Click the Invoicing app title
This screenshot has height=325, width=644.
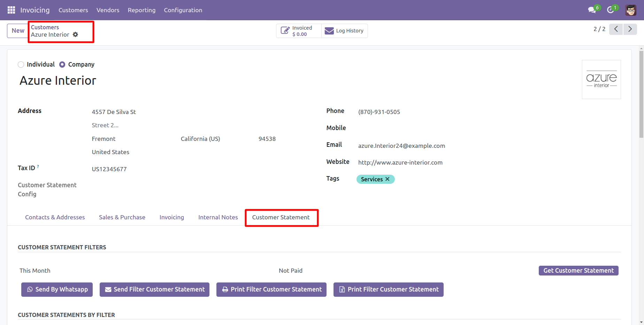(35, 10)
